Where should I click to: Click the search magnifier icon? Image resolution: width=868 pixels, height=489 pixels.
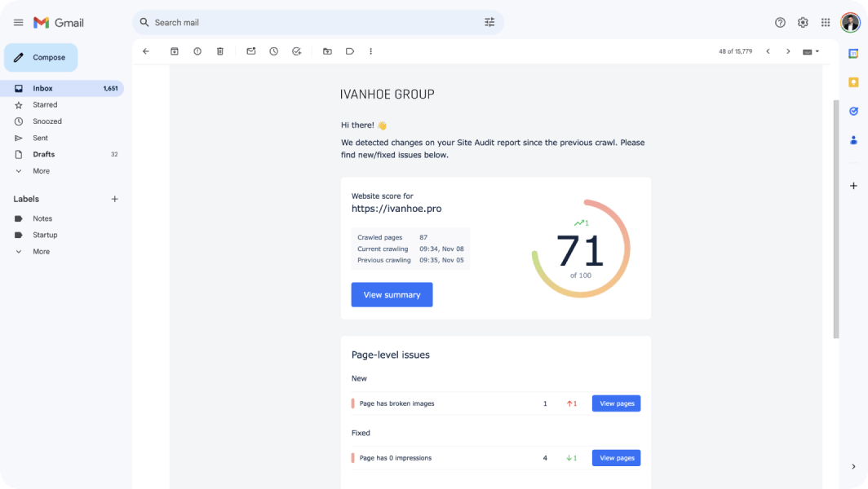(x=144, y=23)
